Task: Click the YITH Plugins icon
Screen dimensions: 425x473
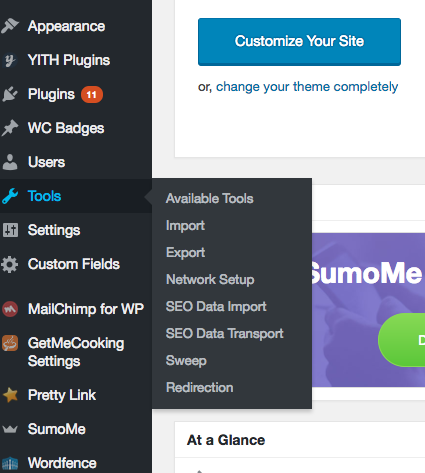Action: [x=10, y=60]
